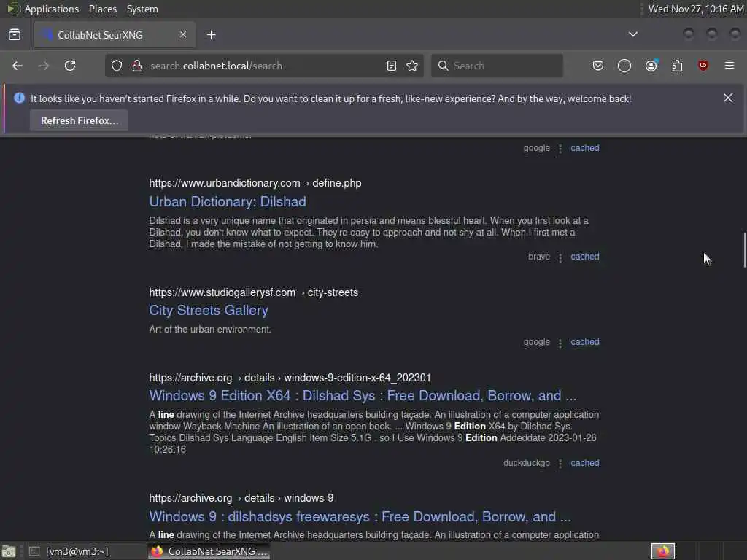Click 'Art of the urban environment.' text
This screenshot has width=747, height=560.
tap(210, 330)
